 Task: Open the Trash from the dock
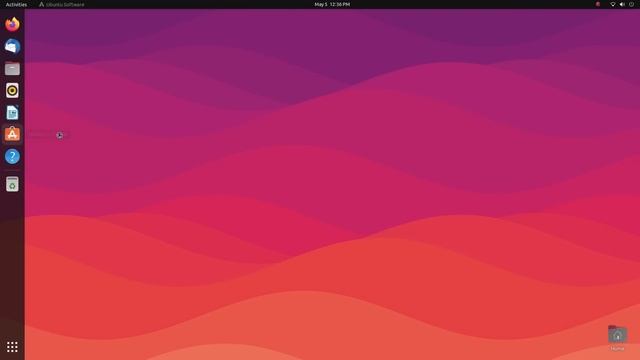(12, 184)
